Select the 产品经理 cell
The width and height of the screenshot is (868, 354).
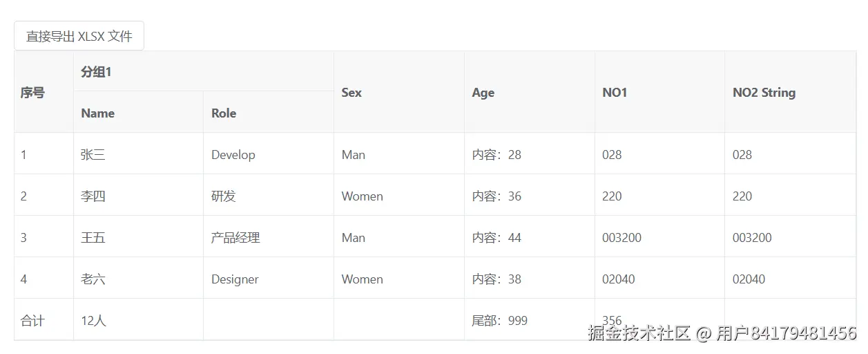[235, 238]
